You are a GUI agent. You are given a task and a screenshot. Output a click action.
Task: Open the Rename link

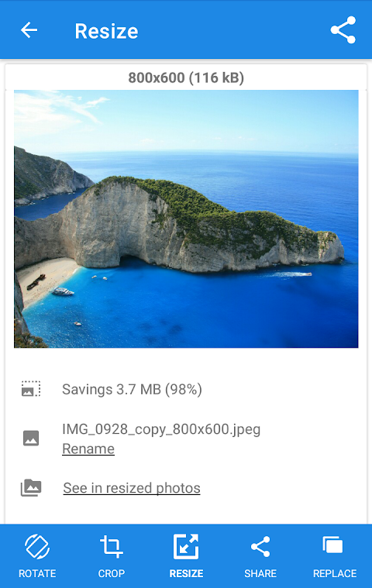click(88, 449)
